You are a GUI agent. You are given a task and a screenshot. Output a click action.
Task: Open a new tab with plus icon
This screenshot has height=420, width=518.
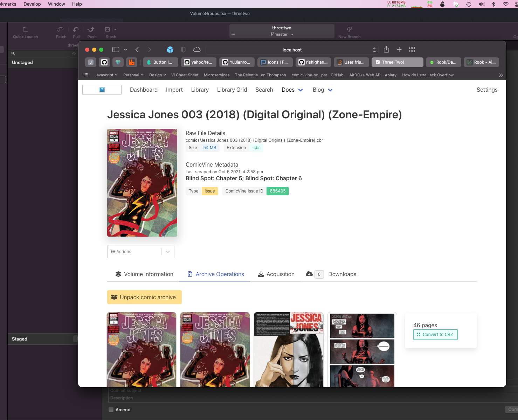pos(399,49)
